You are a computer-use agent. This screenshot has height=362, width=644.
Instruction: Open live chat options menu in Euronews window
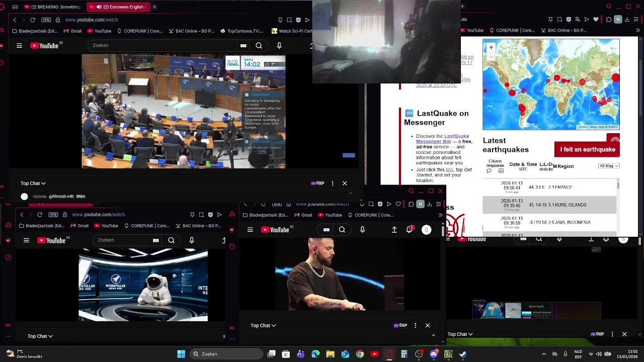333,184
